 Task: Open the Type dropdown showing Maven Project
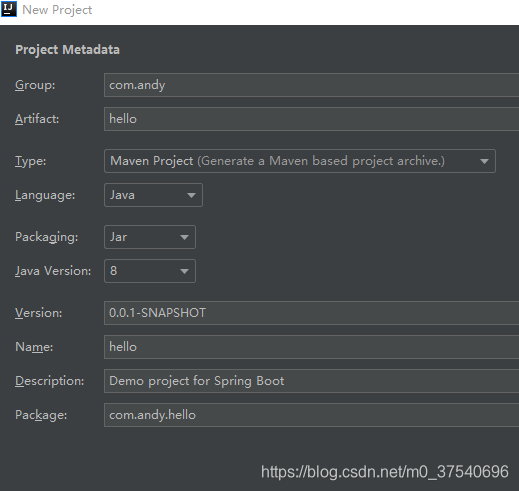click(x=300, y=161)
